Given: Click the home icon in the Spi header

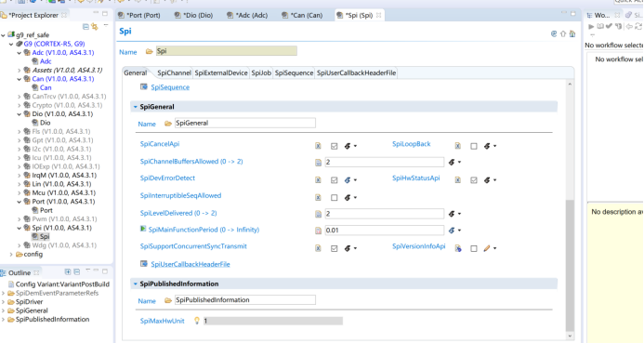Looking at the screenshot, I should 572,33.
